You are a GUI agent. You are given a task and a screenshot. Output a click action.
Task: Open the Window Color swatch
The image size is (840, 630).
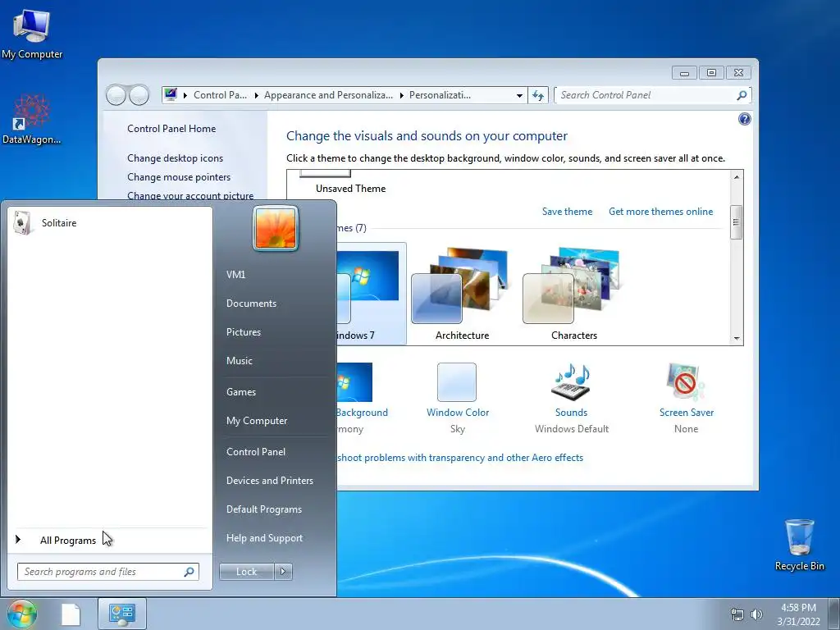pos(456,382)
